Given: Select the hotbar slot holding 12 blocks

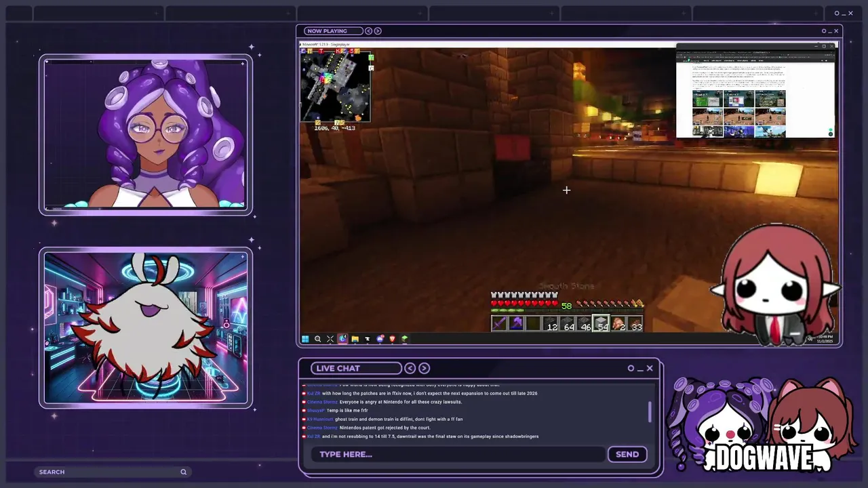Looking at the screenshot, I should 551,324.
